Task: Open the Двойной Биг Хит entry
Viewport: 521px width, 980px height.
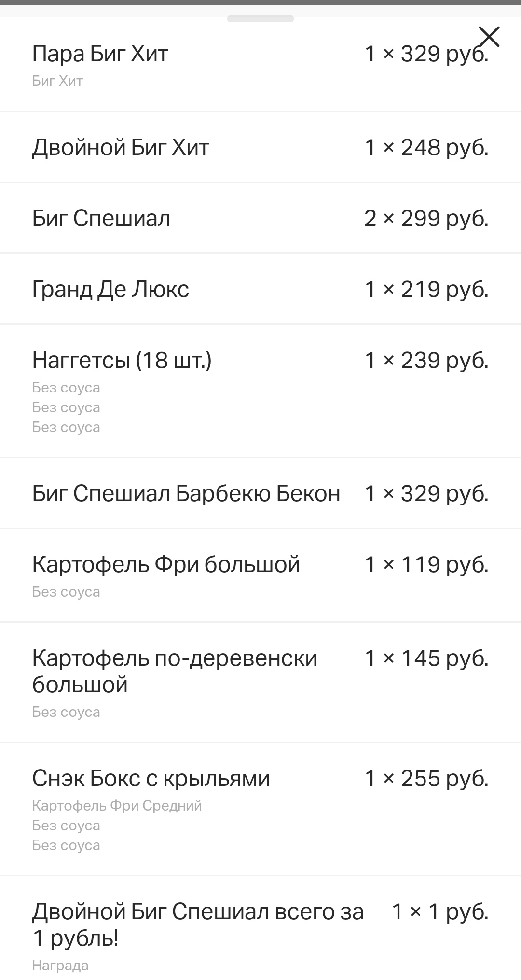Action: 121,147
